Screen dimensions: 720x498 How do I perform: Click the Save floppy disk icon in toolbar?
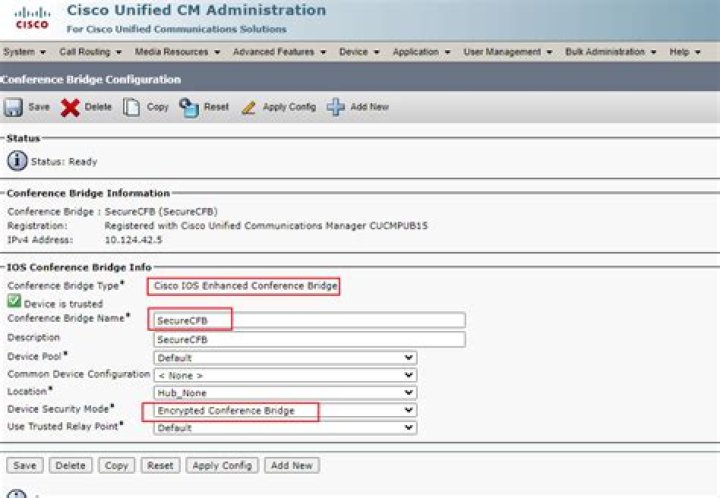click(14, 107)
